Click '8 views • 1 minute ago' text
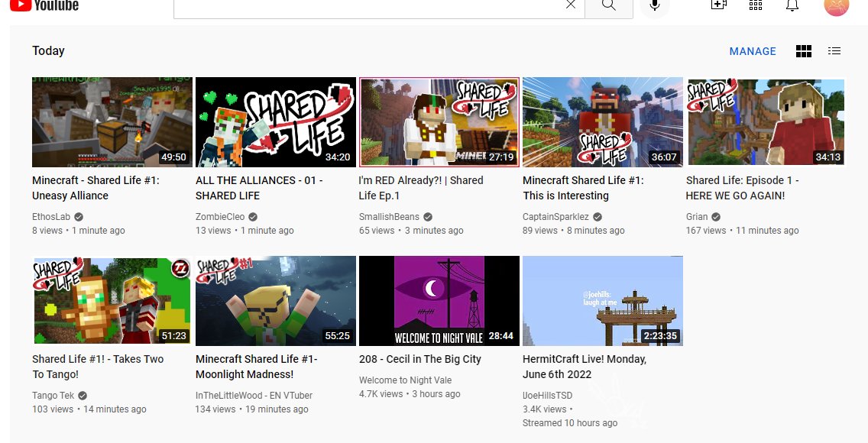Viewport: 868px width, 443px height. pos(79,231)
